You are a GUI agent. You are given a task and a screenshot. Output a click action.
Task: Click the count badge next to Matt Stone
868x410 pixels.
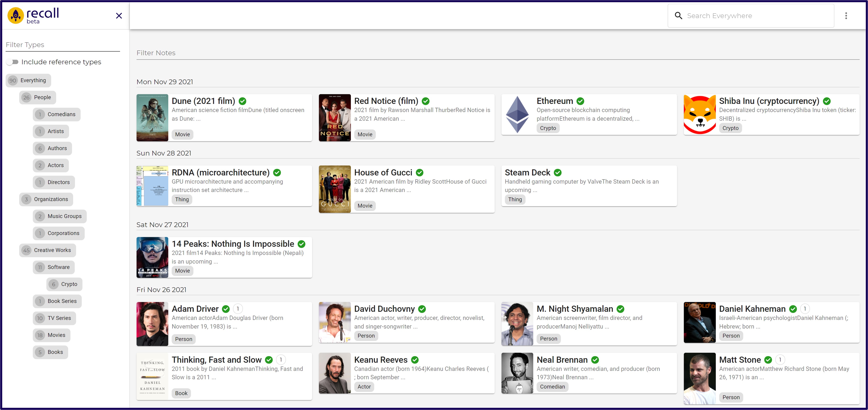pyautogui.click(x=780, y=359)
